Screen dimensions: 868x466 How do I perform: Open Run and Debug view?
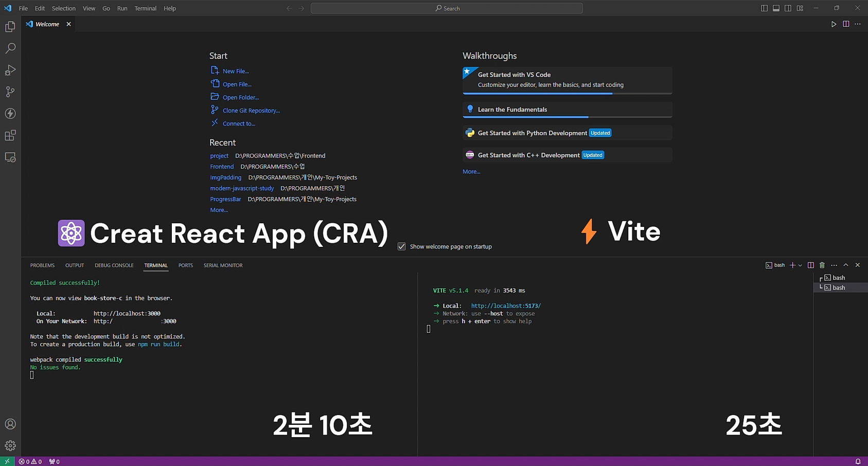[x=10, y=70]
